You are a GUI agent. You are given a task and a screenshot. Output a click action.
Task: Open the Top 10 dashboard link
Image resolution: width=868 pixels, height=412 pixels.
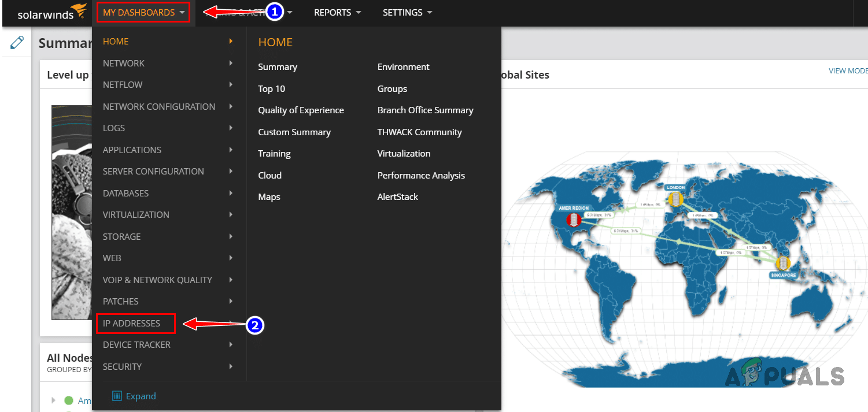tap(272, 88)
